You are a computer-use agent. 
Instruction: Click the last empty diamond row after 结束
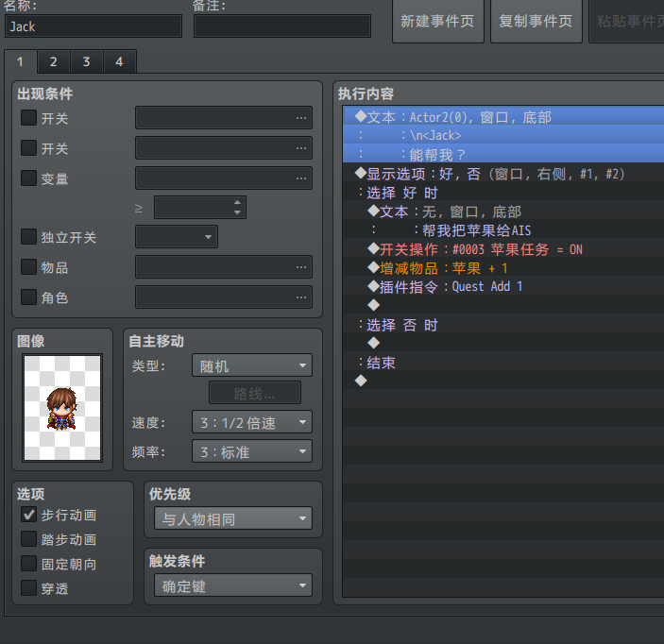coord(503,381)
